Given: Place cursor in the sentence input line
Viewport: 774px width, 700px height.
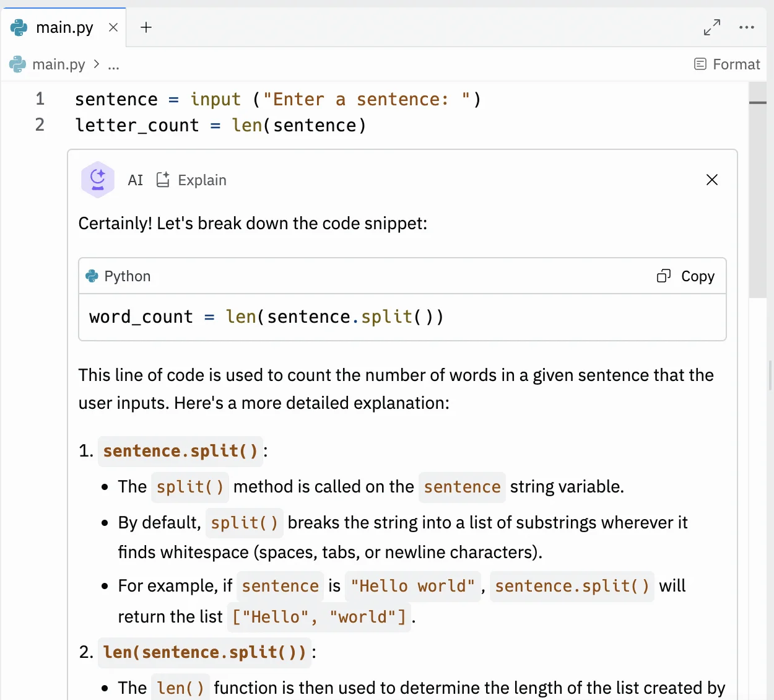Looking at the screenshot, I should point(277,99).
